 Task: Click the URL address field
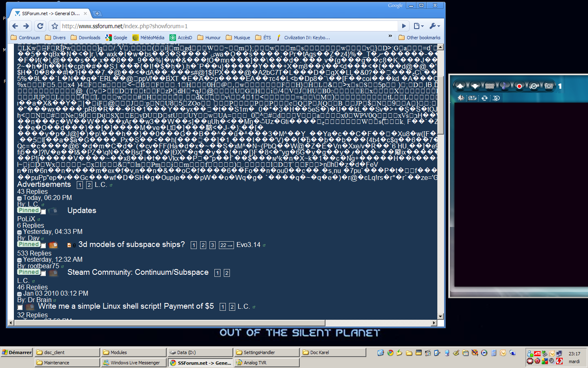coord(229,26)
